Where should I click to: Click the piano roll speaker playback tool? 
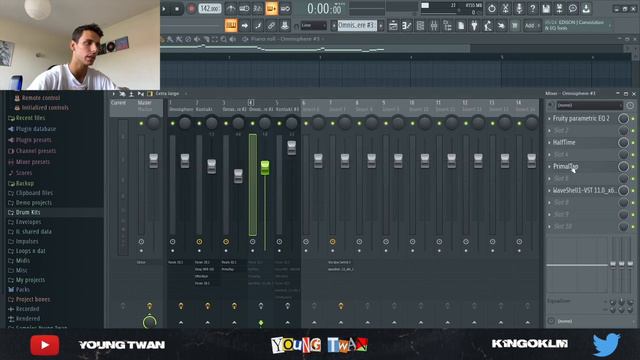(233, 39)
